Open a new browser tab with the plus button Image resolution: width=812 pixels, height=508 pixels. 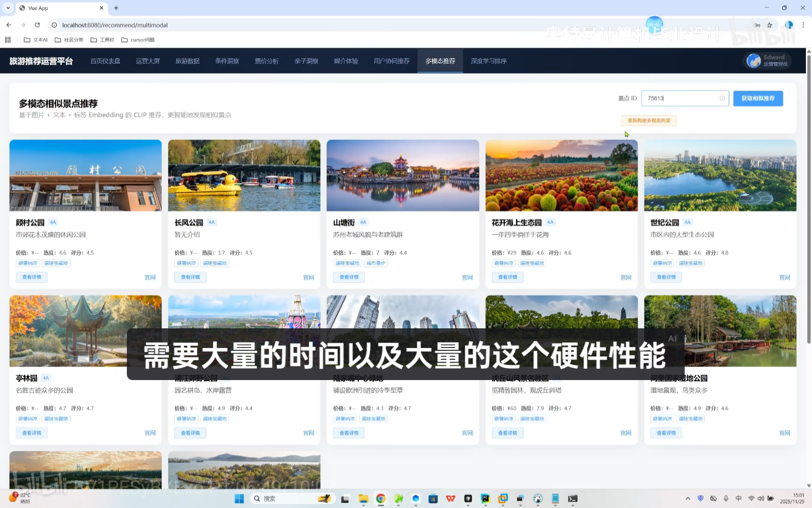coord(116,8)
